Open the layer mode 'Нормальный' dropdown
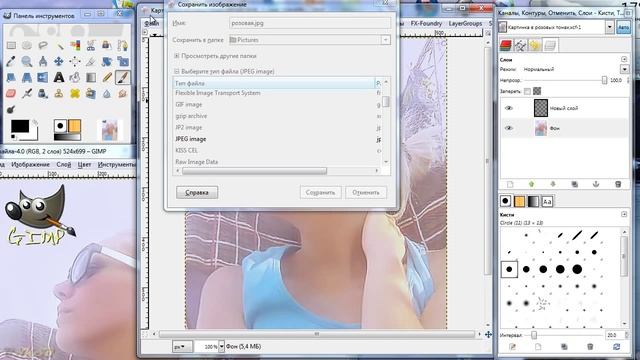The height and width of the screenshot is (360, 640). [x=624, y=69]
